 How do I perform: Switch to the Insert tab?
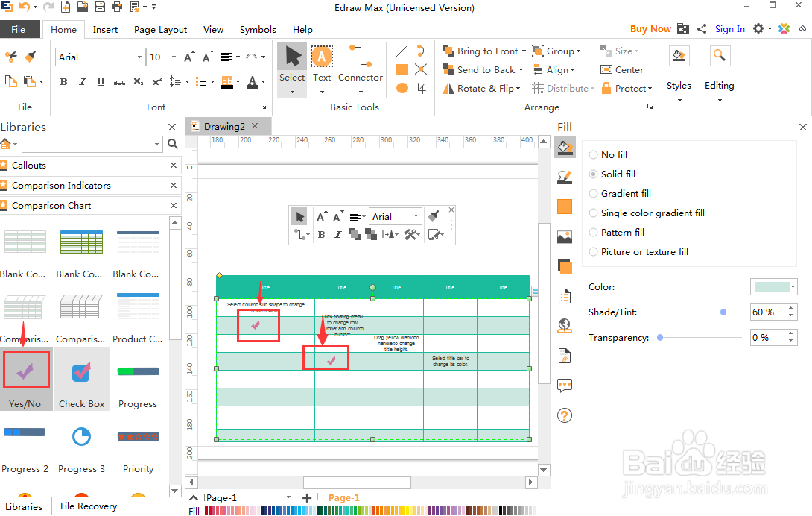(x=105, y=30)
